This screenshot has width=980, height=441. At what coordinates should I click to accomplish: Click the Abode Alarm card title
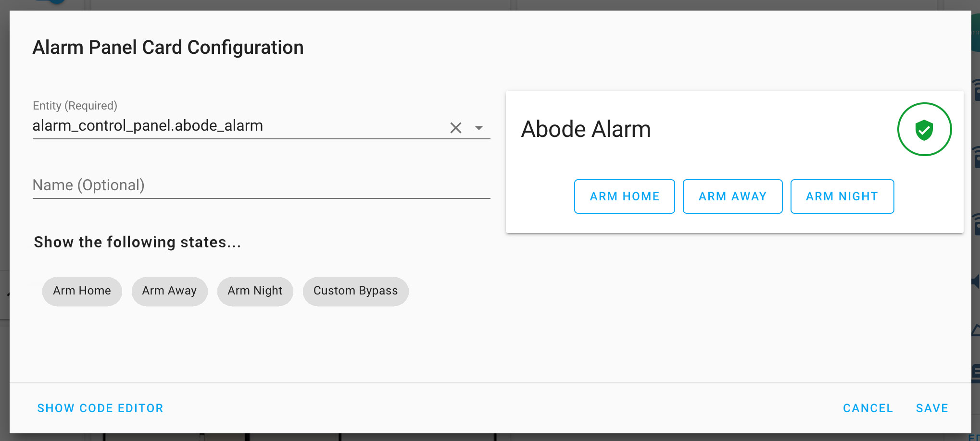click(586, 129)
